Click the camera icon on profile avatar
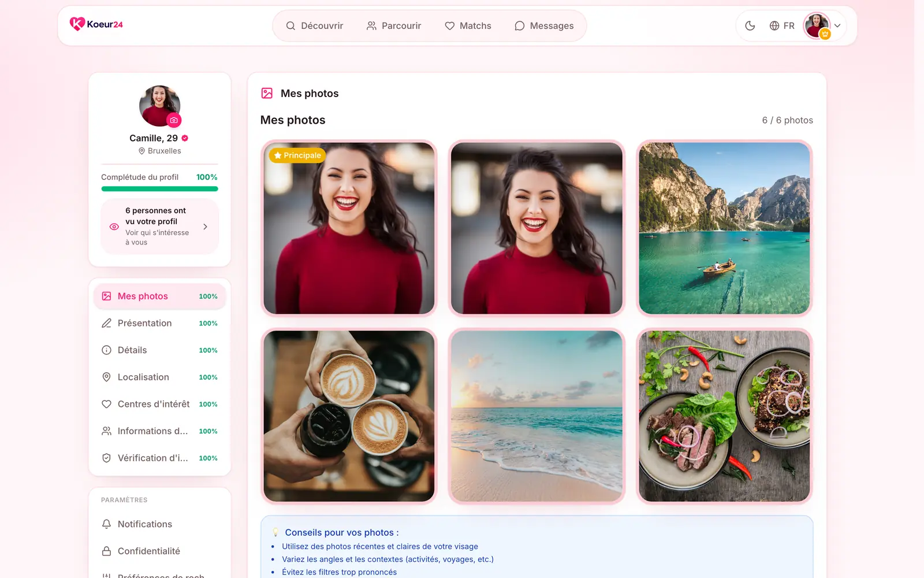Viewport: 924px width, 578px height. click(174, 120)
